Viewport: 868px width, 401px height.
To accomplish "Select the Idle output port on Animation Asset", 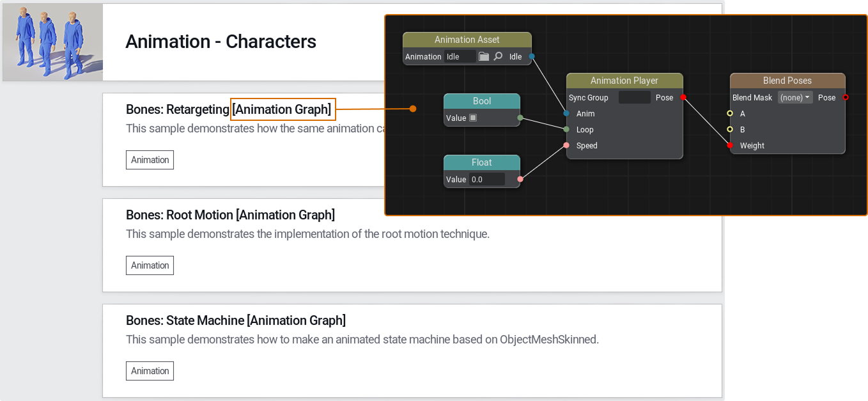I will pyautogui.click(x=532, y=56).
